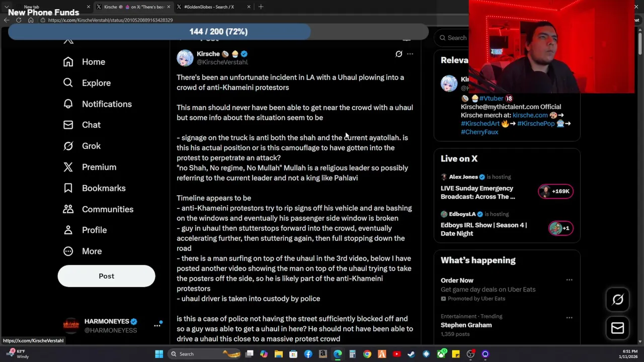644x362 pixels.
Task: Click browser Back arrow
Action: click(x=7, y=20)
